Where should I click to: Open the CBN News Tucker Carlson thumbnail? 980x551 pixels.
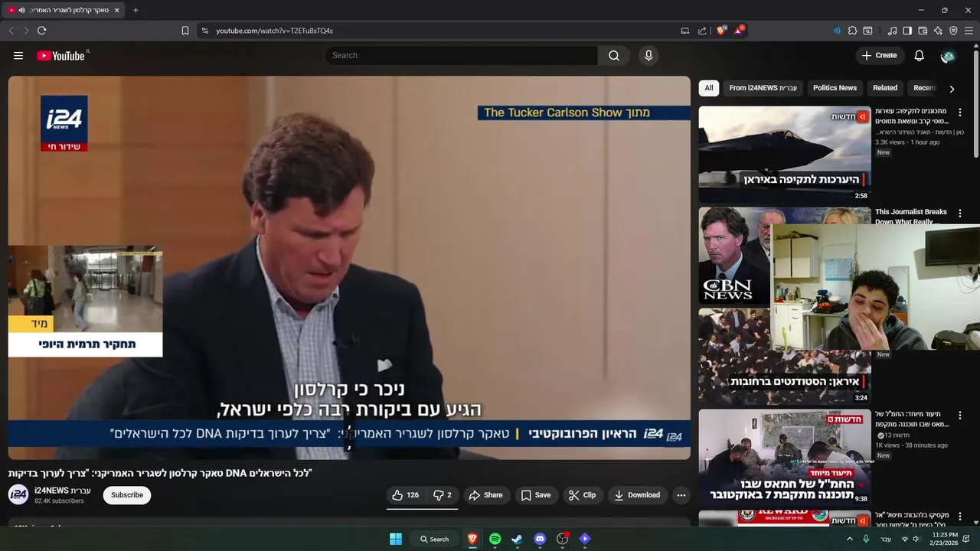(735, 256)
